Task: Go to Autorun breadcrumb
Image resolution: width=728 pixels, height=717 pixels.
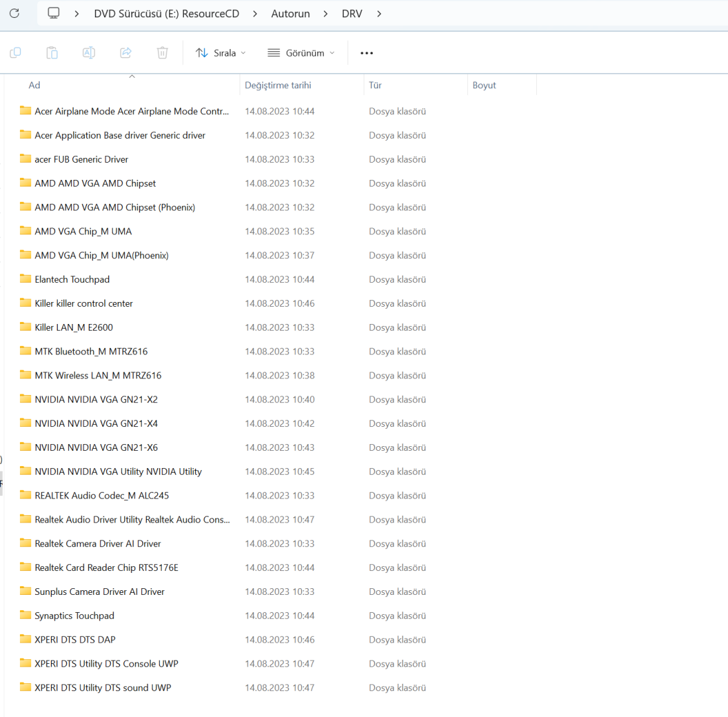Action: [x=291, y=14]
